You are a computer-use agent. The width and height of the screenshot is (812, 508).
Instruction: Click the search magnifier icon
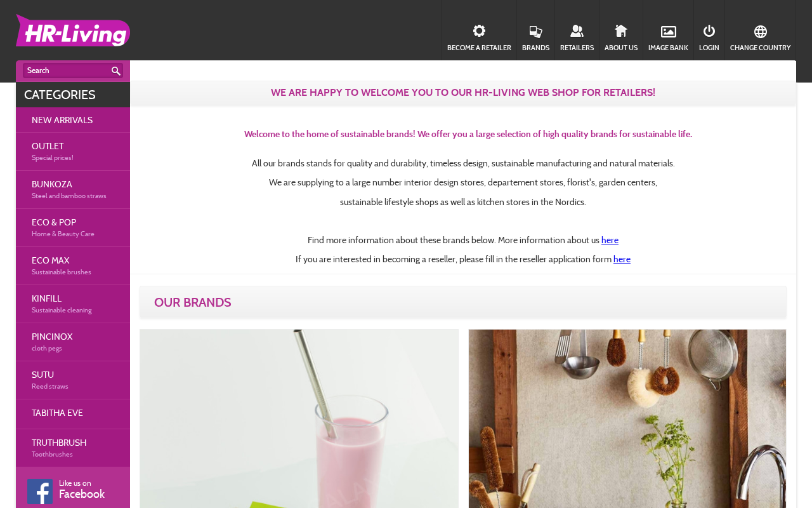pos(116,71)
